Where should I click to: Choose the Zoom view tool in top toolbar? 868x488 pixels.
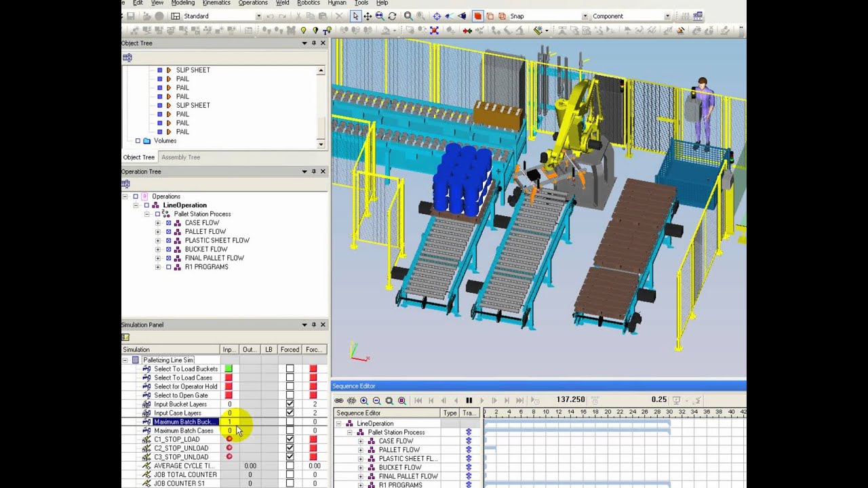pyautogui.click(x=380, y=16)
